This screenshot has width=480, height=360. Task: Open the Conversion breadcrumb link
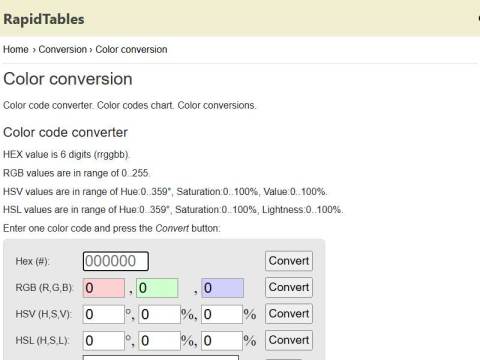[63, 49]
